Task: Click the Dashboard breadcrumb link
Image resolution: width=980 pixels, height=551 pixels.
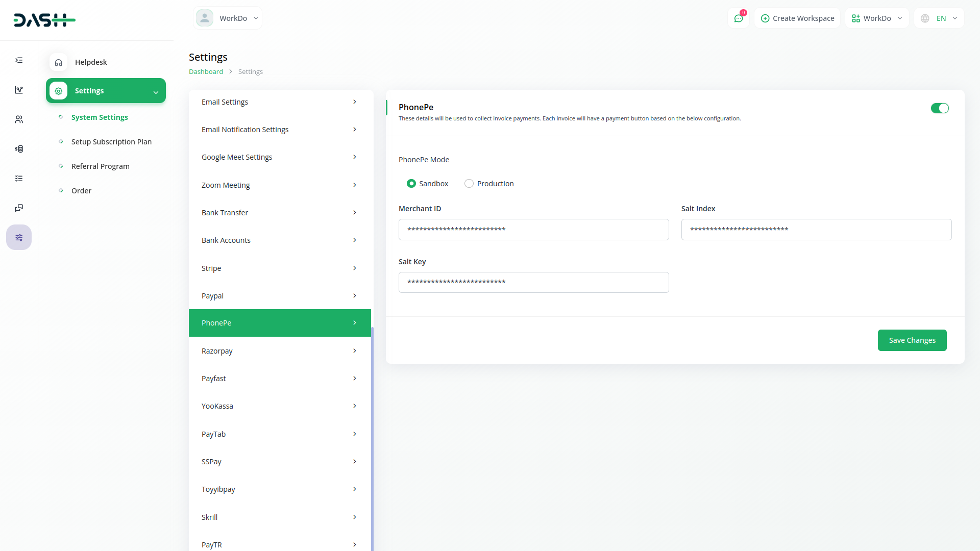Action: pos(206,72)
